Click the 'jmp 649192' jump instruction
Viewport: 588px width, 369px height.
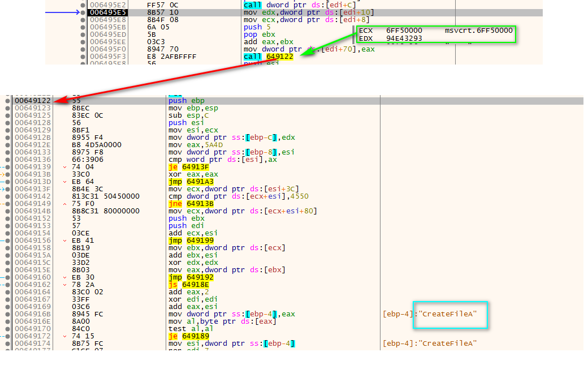(191, 277)
